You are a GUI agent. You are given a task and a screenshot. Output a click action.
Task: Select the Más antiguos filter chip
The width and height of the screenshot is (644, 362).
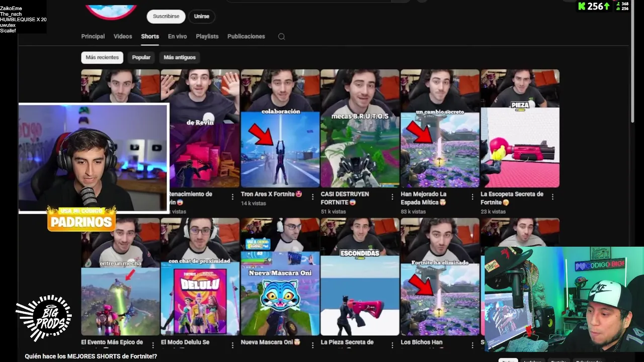(x=180, y=57)
